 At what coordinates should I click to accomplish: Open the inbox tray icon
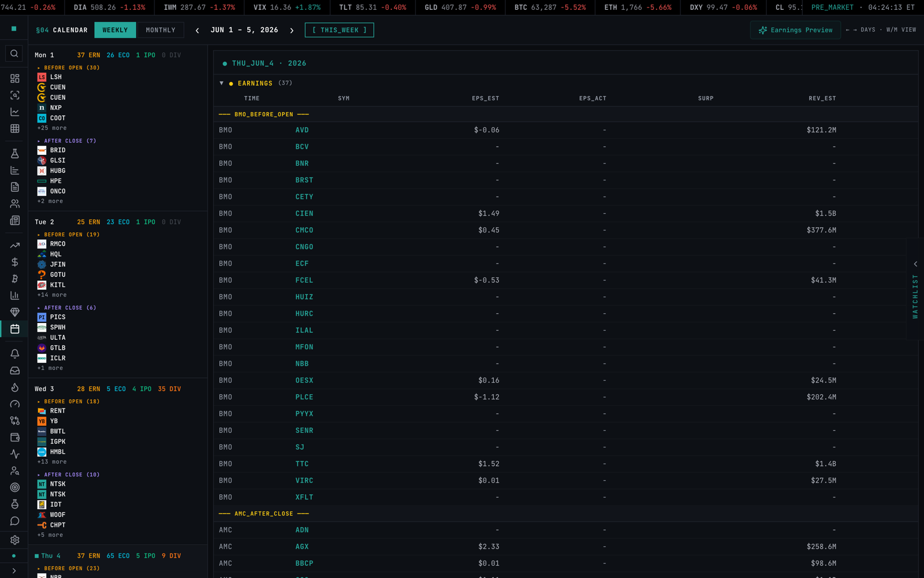click(x=14, y=370)
